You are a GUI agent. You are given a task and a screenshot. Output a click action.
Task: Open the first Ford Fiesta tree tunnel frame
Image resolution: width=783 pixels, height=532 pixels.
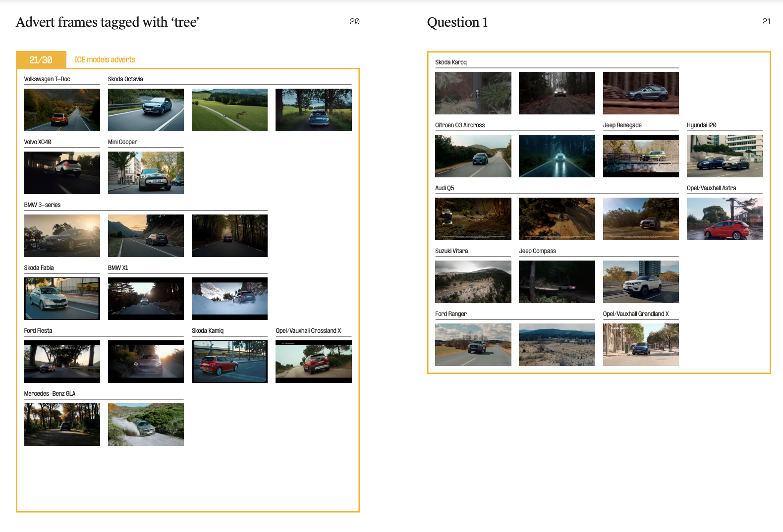pos(62,362)
